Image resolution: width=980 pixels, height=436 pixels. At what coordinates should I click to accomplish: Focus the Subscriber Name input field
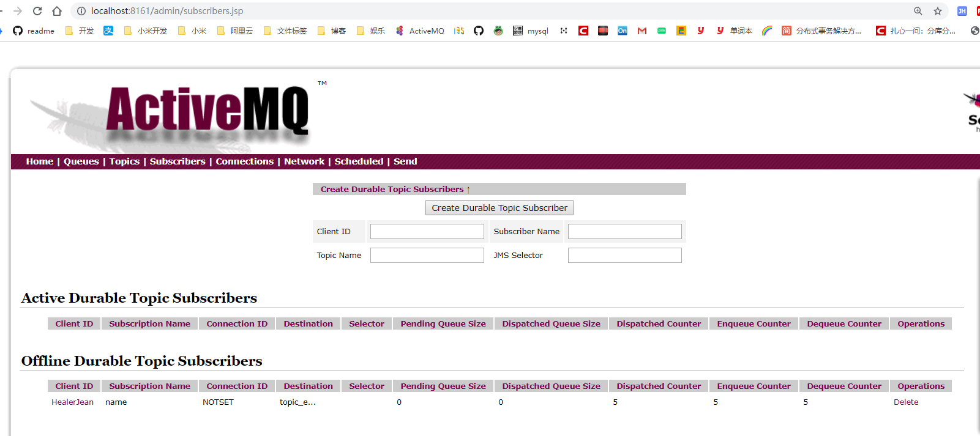[625, 231]
